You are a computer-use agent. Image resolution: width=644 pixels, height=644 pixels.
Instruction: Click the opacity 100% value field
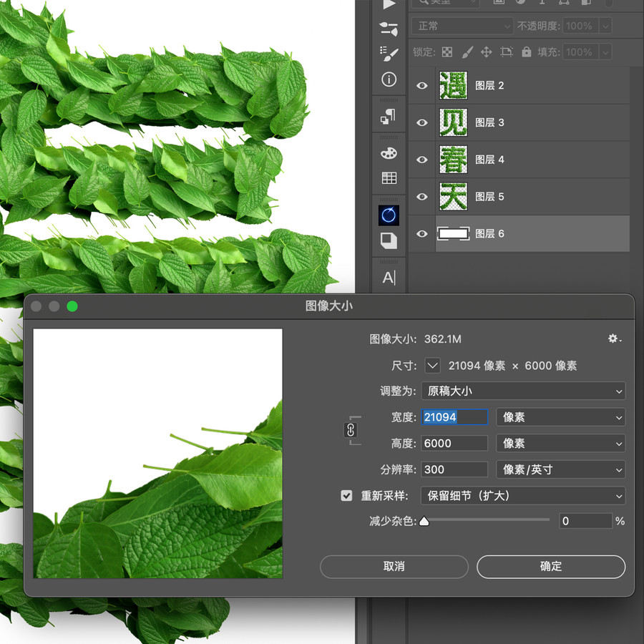[x=581, y=26]
